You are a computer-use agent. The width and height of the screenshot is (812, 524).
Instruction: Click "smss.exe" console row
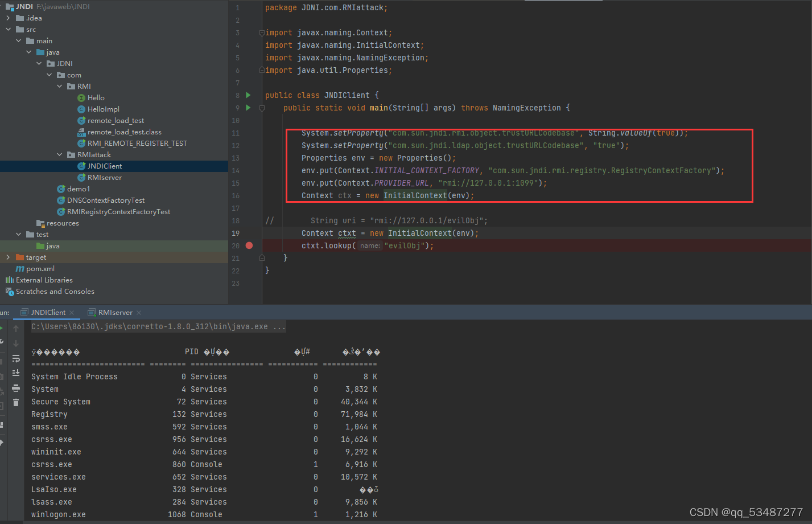click(x=204, y=427)
